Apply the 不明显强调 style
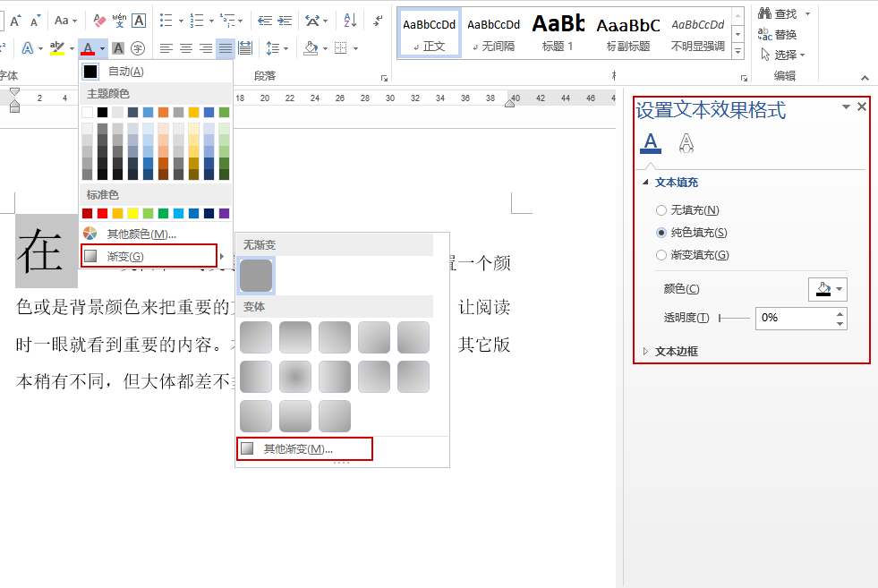 point(698,34)
